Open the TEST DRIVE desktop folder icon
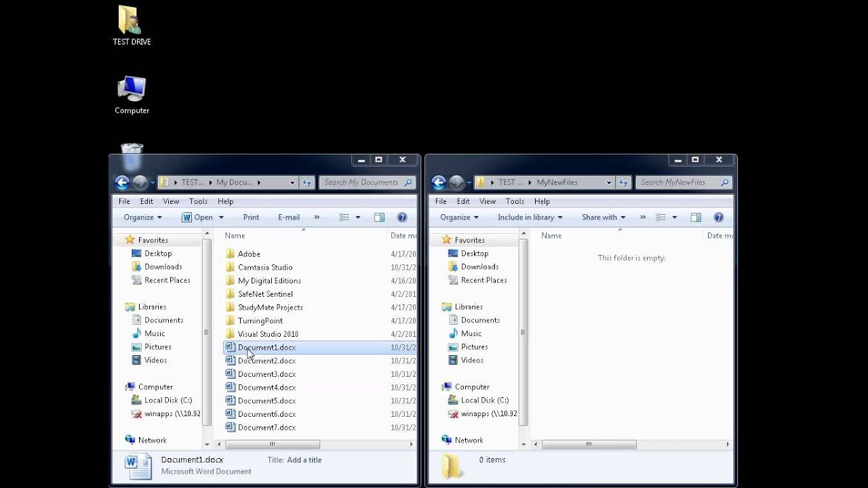 [x=132, y=26]
